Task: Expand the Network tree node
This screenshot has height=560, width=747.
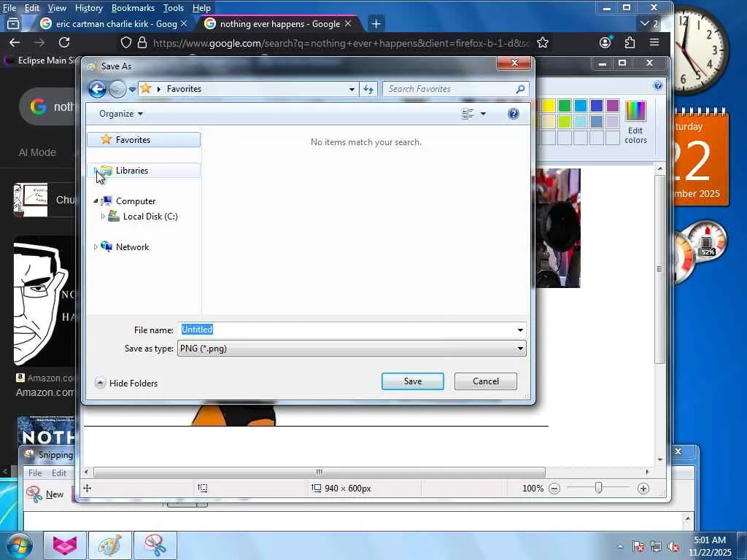Action: [96, 246]
